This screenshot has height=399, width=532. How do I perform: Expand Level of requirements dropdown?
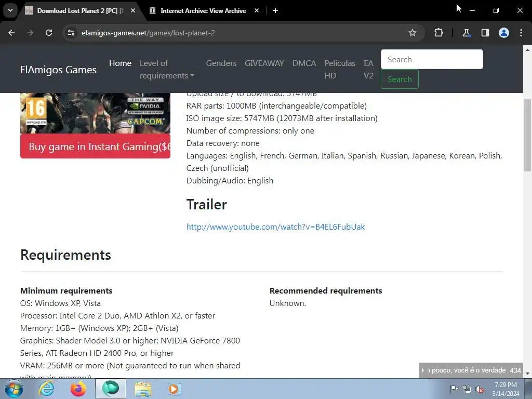tap(167, 69)
